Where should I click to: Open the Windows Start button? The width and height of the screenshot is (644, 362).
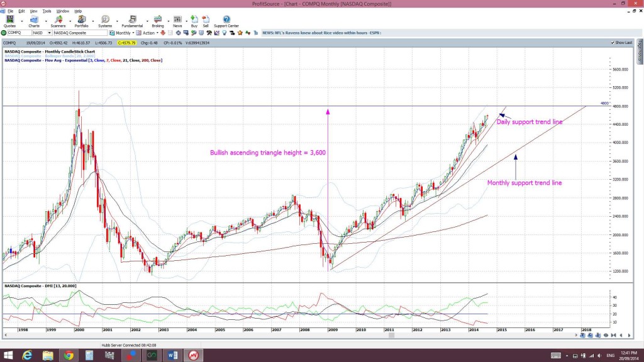8,355
